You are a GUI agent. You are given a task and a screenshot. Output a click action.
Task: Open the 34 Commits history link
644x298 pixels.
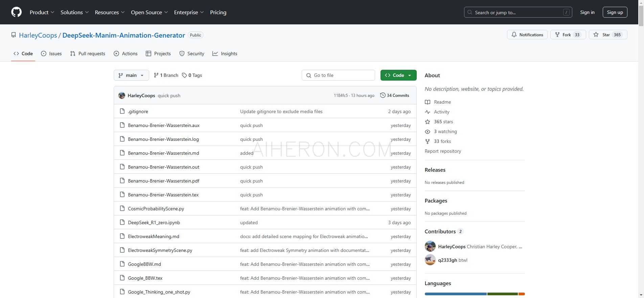coord(395,95)
